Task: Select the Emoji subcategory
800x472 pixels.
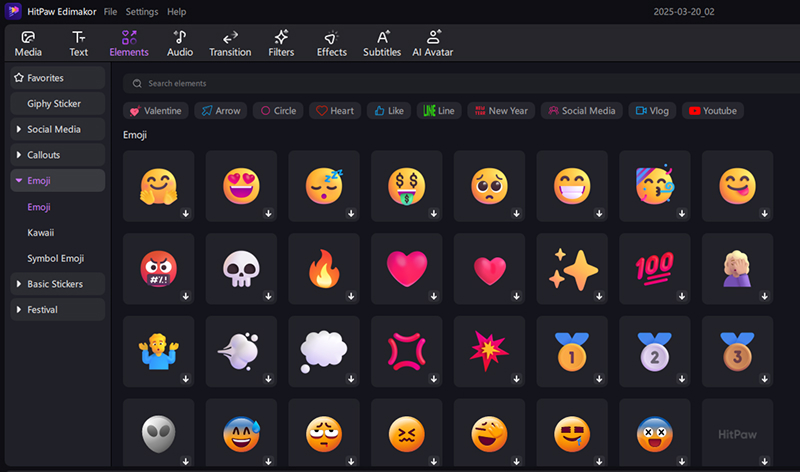Action: [39, 207]
